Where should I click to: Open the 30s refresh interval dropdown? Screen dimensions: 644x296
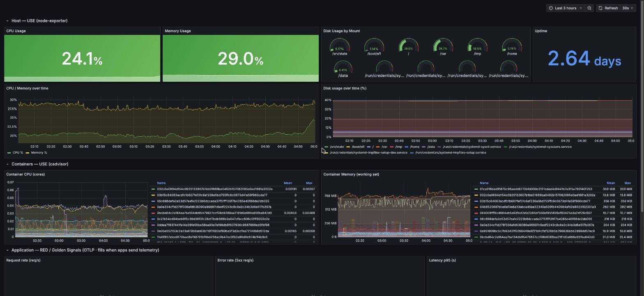628,8
